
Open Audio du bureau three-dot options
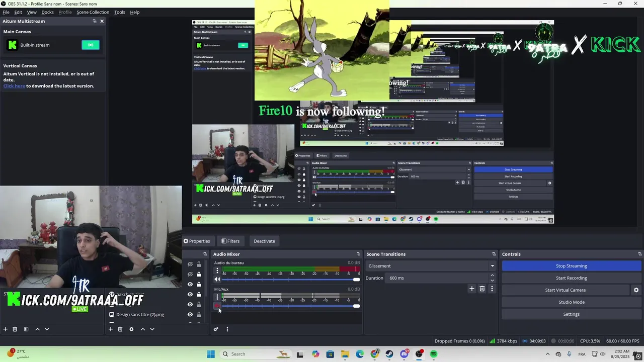pyautogui.click(x=217, y=270)
